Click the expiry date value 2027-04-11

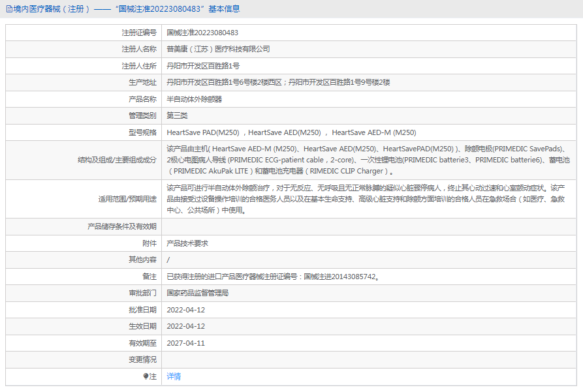(x=185, y=343)
